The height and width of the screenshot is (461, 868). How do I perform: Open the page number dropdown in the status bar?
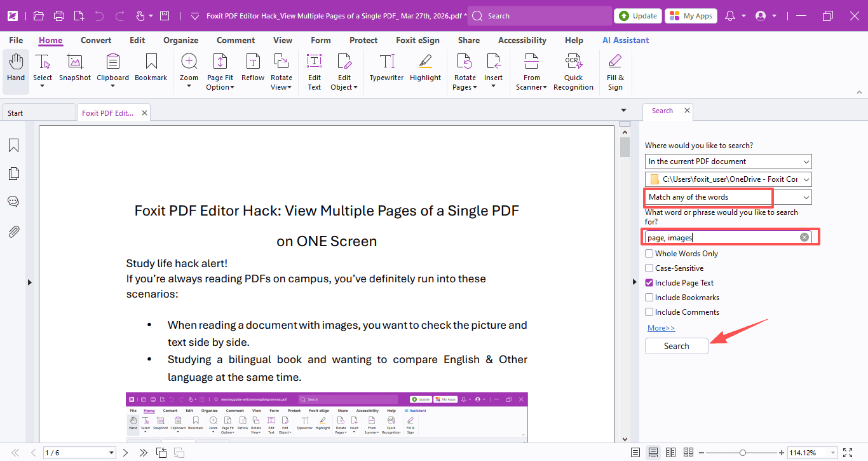tap(112, 453)
